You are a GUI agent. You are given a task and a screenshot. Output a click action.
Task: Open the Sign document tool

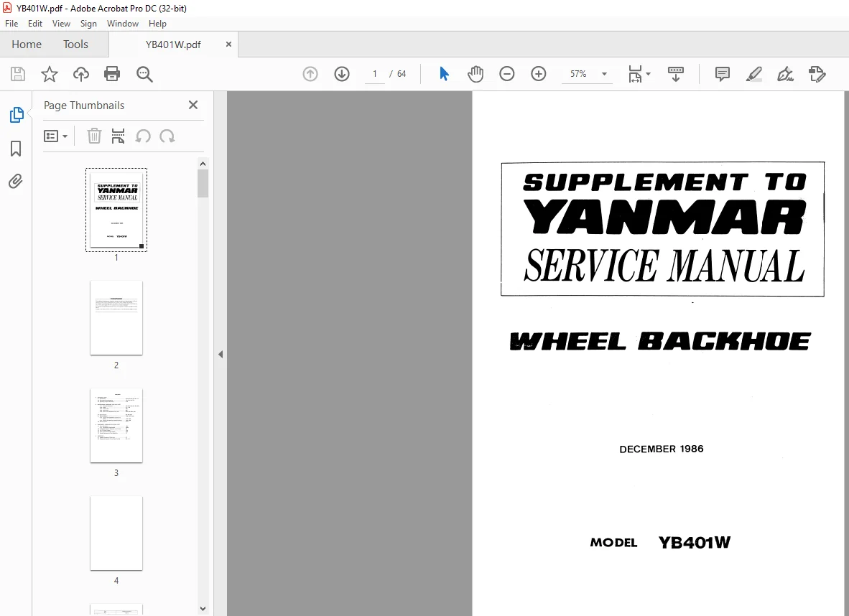pos(785,74)
